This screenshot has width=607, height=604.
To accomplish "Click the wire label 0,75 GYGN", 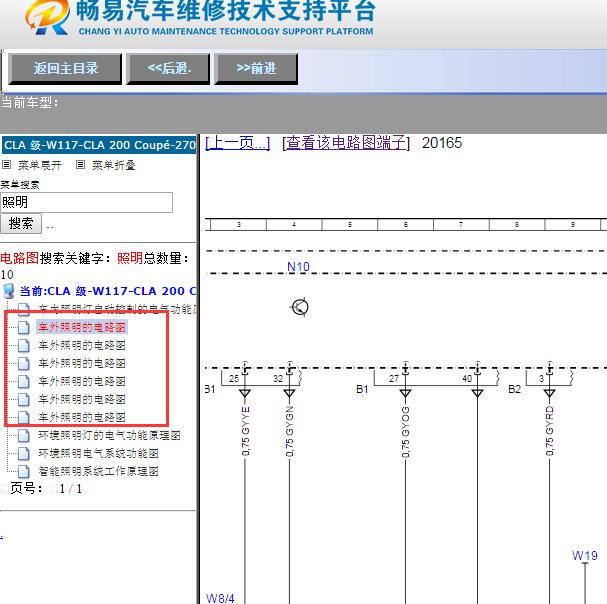I will 290,431.
